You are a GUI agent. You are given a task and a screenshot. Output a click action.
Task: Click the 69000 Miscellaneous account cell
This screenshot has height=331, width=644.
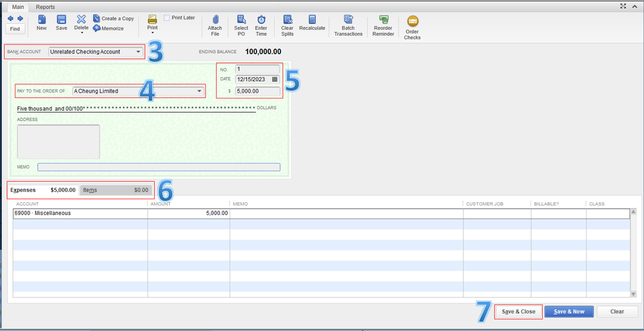coord(80,213)
